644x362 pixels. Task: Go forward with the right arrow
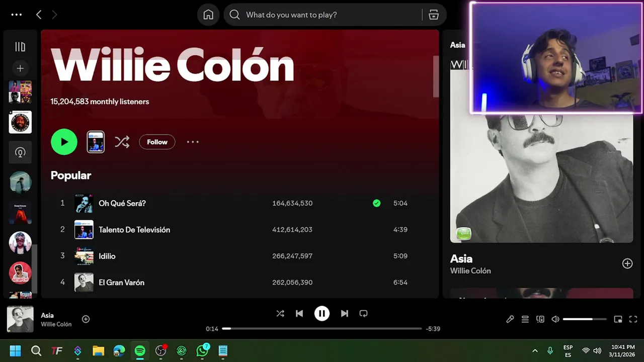[x=54, y=15]
